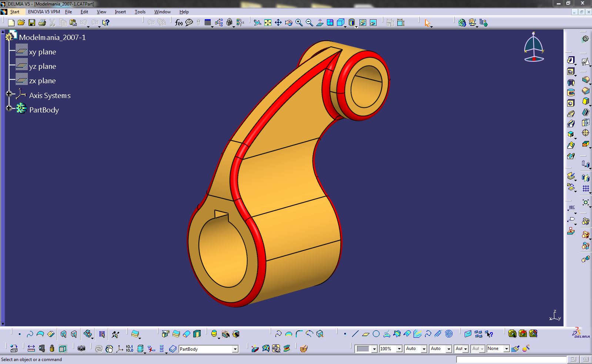This screenshot has height=364, width=592.
Task: Open the 100% transparency dropdown
Action: pos(399,349)
